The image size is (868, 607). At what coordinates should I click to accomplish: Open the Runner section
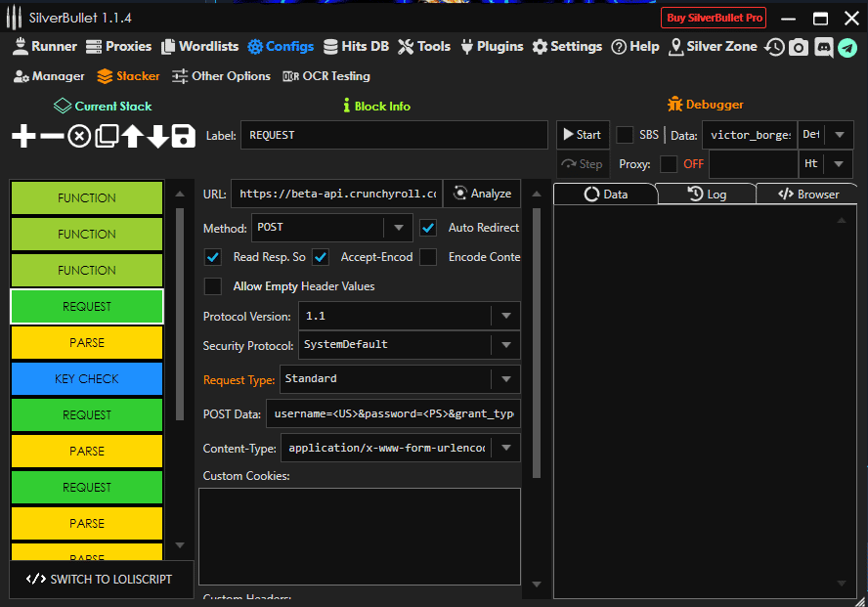tap(44, 47)
